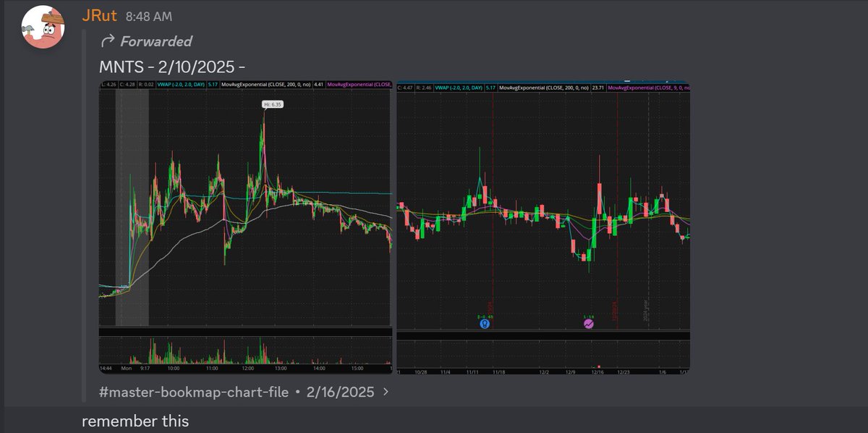
Task: Click the purple event marker on right chart
Action: [x=589, y=324]
